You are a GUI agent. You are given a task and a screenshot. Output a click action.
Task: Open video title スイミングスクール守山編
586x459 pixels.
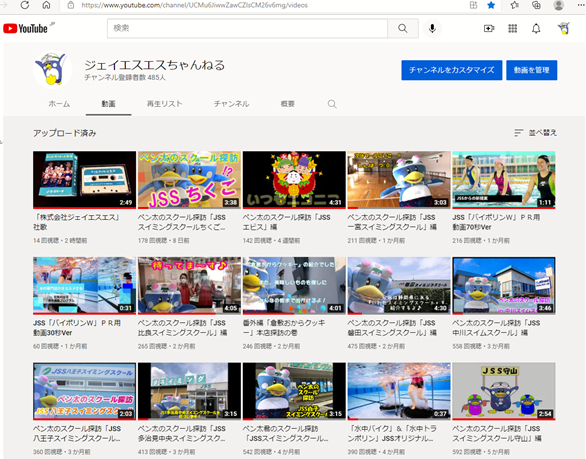click(497, 434)
